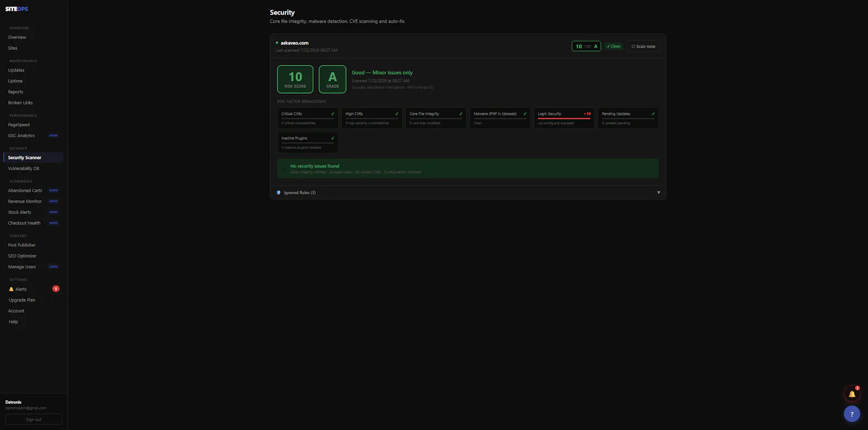Open the floating help question-mark button

[x=852, y=414]
